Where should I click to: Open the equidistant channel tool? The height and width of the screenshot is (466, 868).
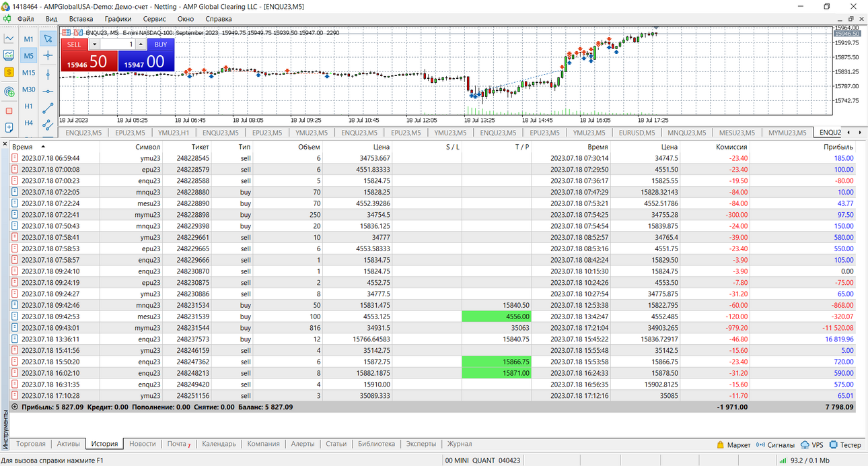click(x=48, y=124)
